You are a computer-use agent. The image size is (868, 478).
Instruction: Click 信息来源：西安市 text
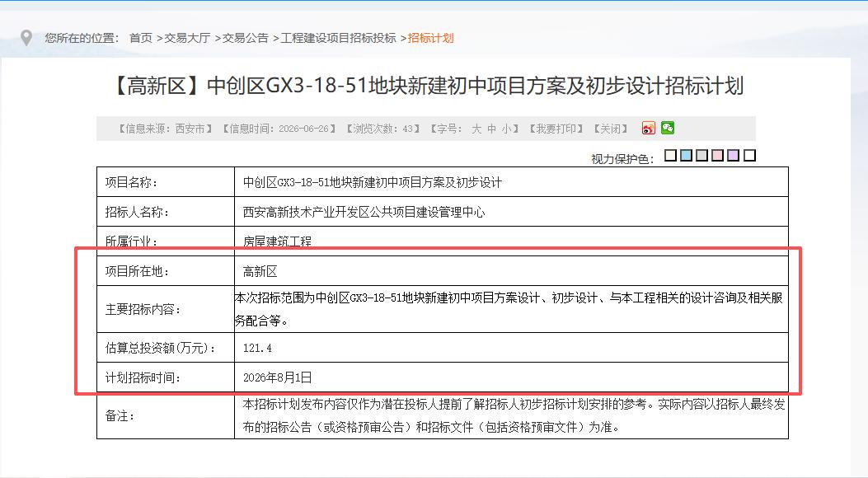click(165, 129)
